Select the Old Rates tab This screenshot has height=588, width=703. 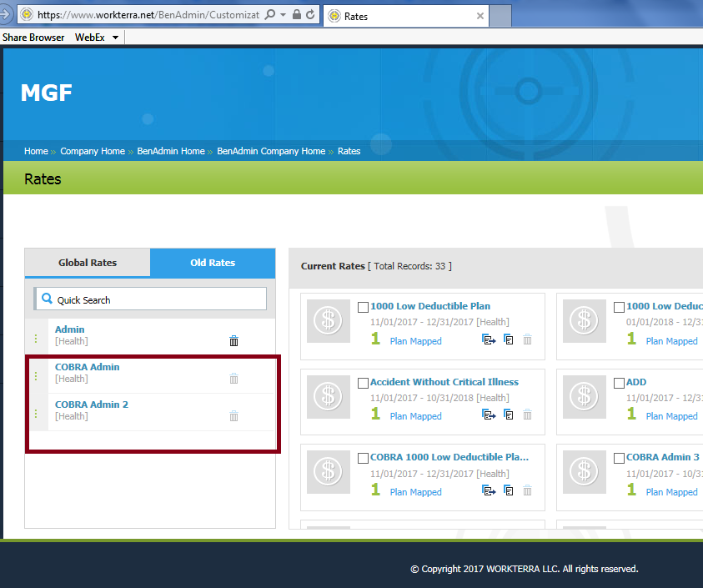213,263
